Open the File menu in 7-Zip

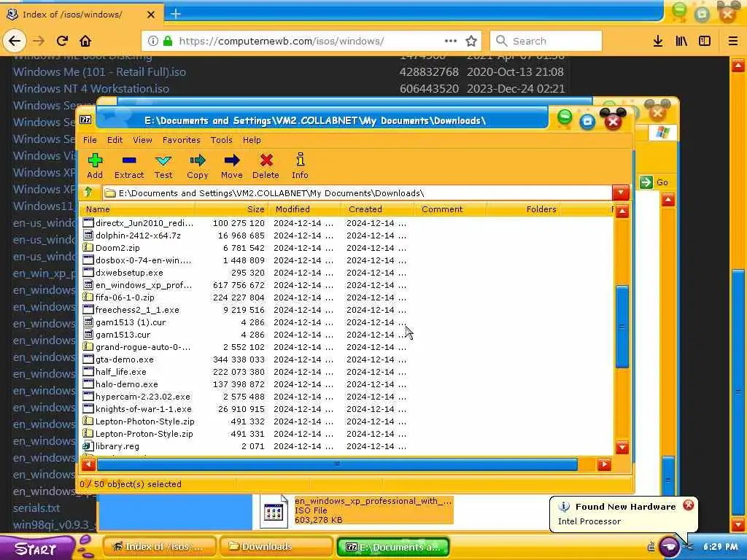pos(90,140)
